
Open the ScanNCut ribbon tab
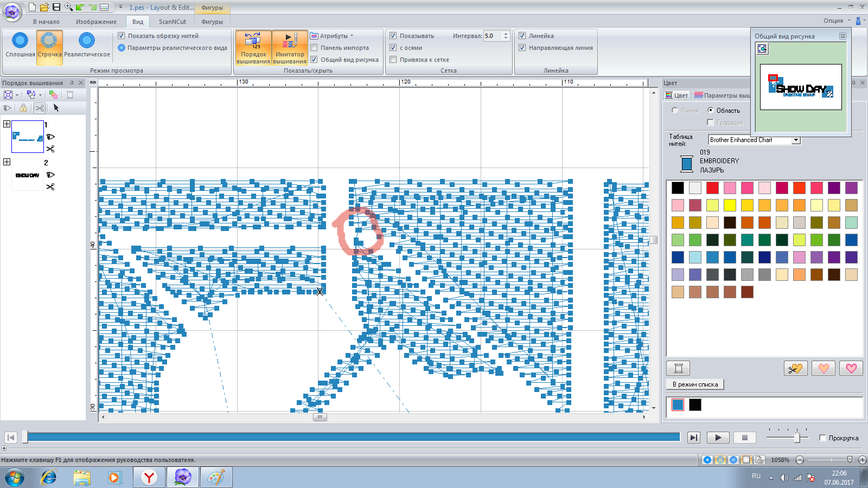172,22
